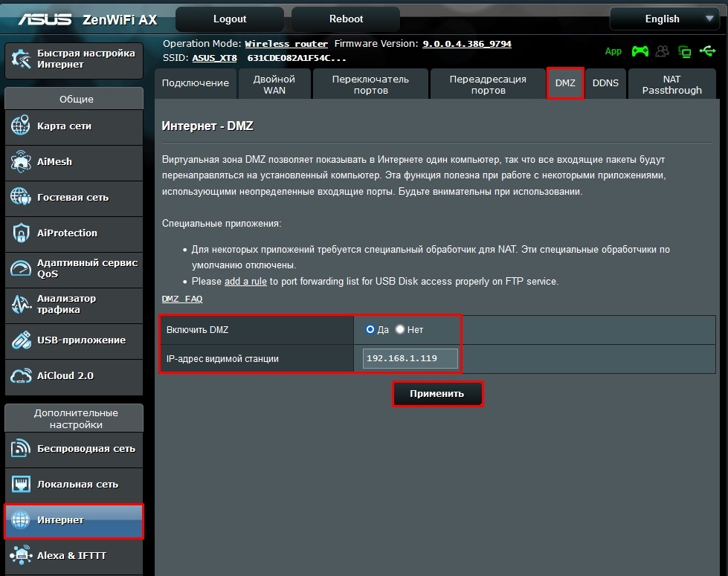The image size is (728, 576).
Task: Open AiCloud 2.0 in sidebar
Action: tap(74, 376)
